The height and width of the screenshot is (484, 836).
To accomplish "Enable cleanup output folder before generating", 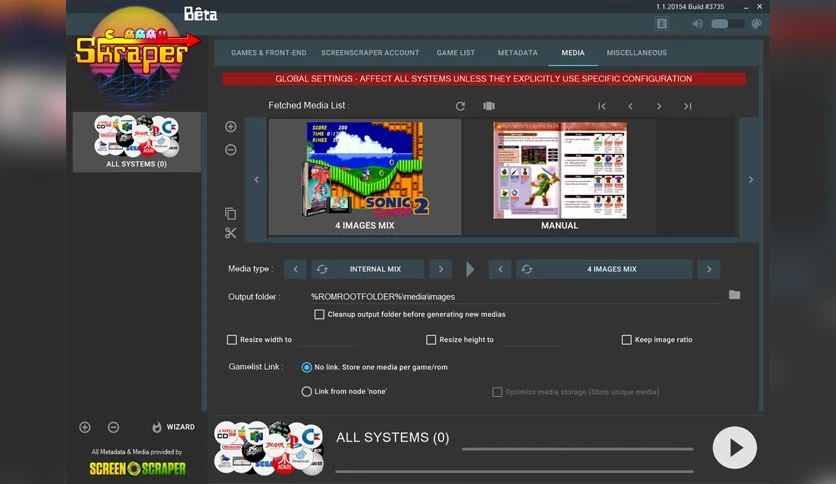I will (319, 314).
